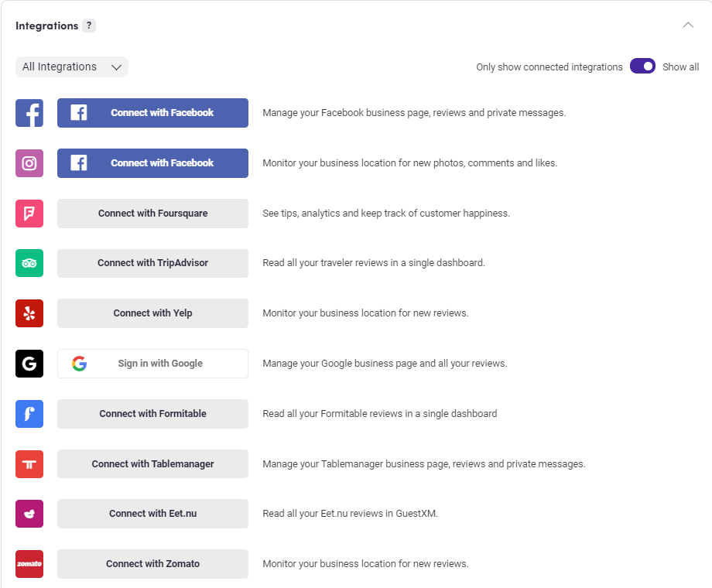Screen dimensions: 712x588
Task: Connect with Facebook for the Facebook page
Action: pos(152,113)
